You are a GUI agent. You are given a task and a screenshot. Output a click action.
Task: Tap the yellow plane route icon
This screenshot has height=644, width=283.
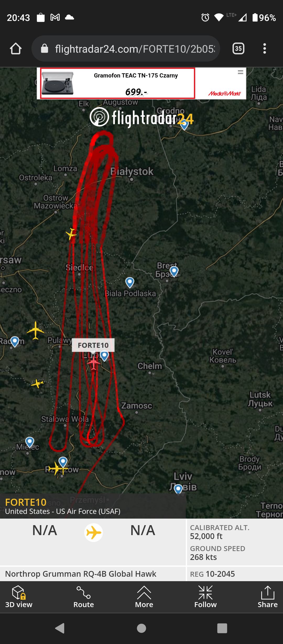(94, 533)
